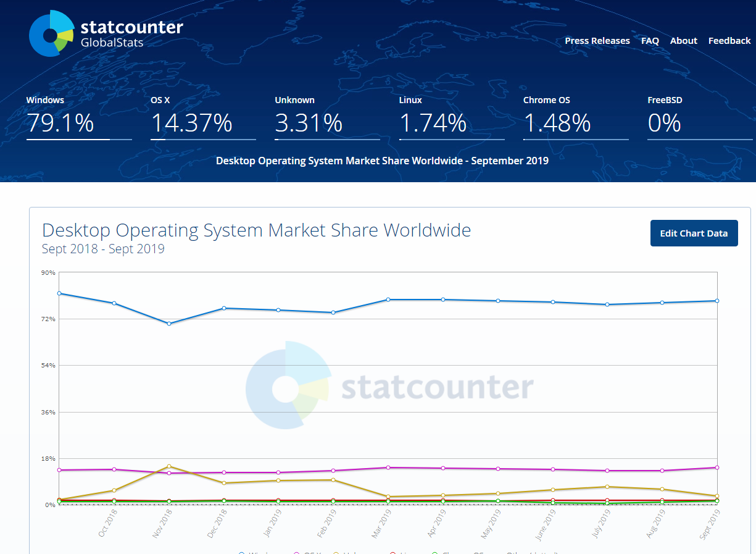
Task: Select the Linux stat heading
Action: 411,100
